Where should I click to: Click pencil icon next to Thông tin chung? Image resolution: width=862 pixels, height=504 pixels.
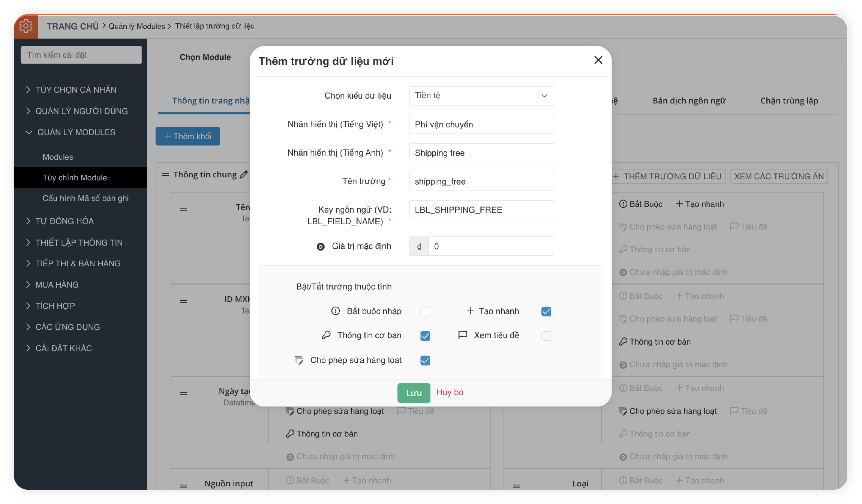click(x=244, y=175)
